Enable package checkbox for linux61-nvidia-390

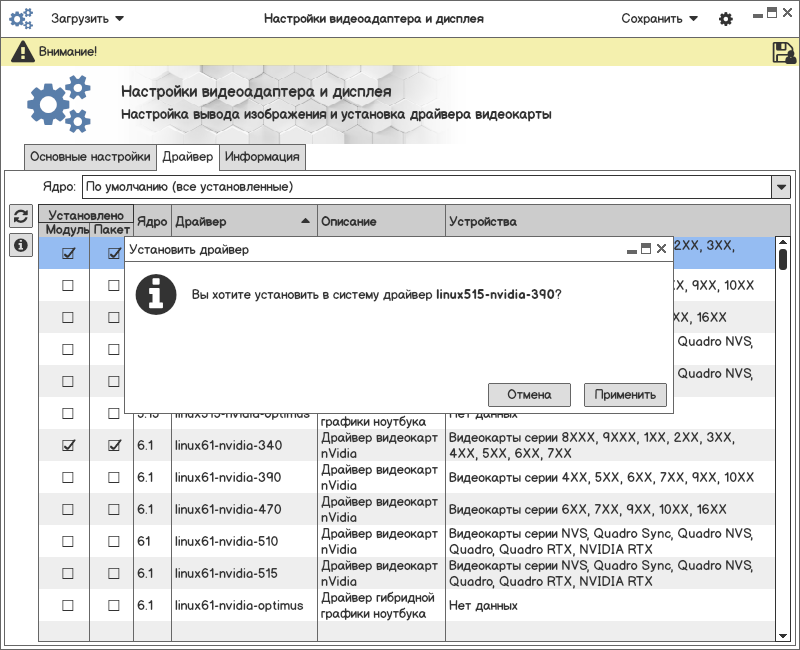point(114,477)
